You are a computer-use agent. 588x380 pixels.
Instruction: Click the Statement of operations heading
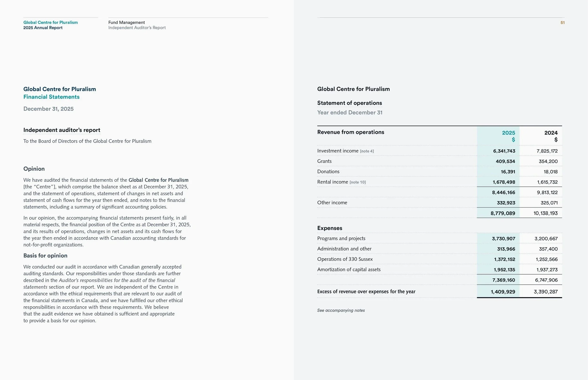pyautogui.click(x=350, y=103)
